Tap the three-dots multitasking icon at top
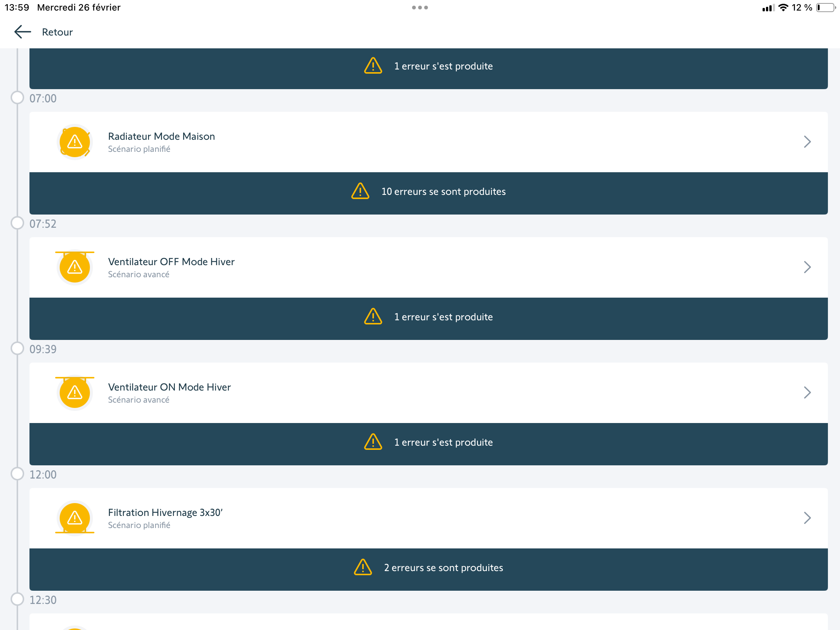Screen dimensions: 840x630 [420, 8]
